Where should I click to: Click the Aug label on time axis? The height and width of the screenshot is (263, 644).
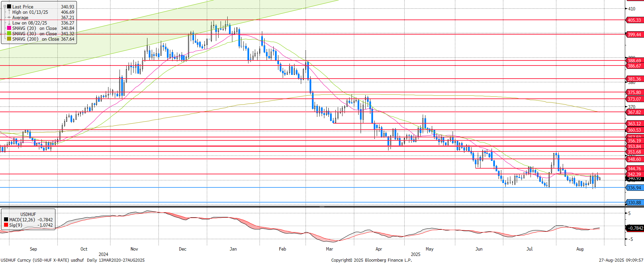580,249
